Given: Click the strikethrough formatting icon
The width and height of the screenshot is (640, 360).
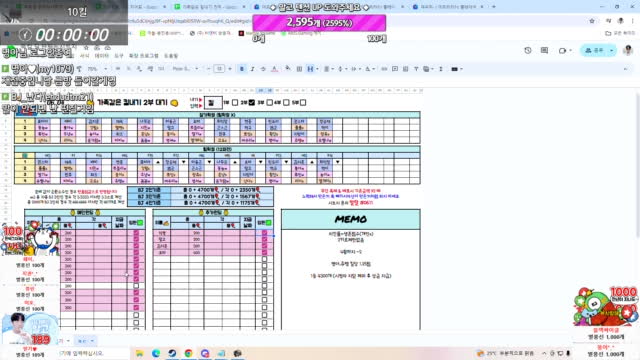Looking at the screenshot, I should point(263,69).
